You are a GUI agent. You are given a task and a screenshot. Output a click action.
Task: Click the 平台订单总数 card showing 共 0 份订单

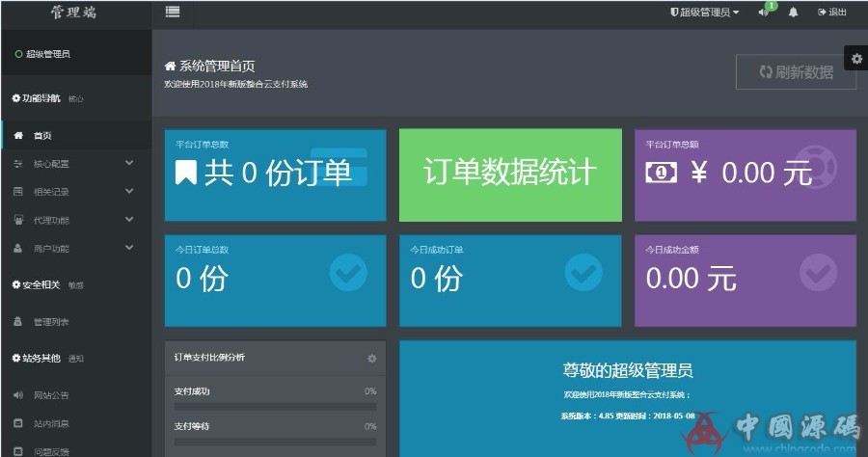pos(275,175)
